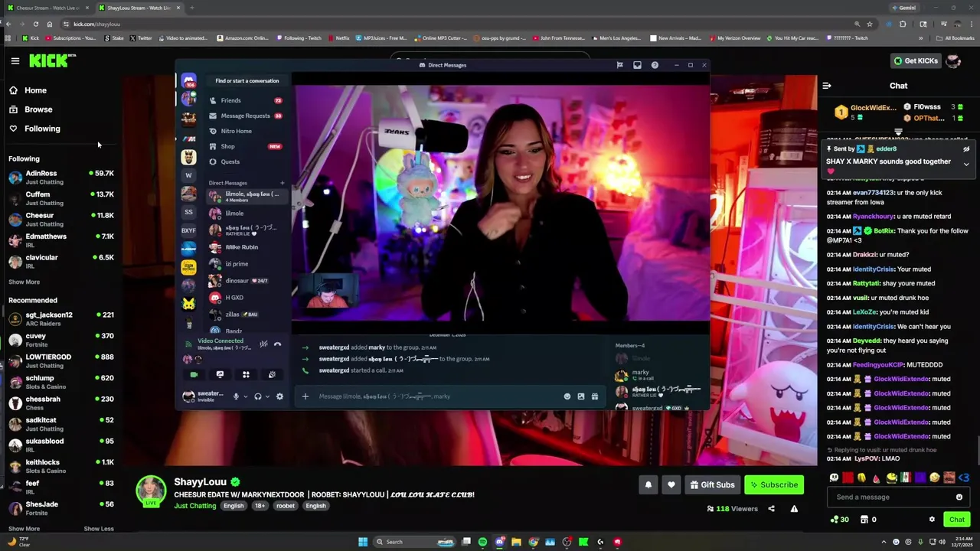Open Kick Following page
The image size is (980, 551).
tap(42, 129)
